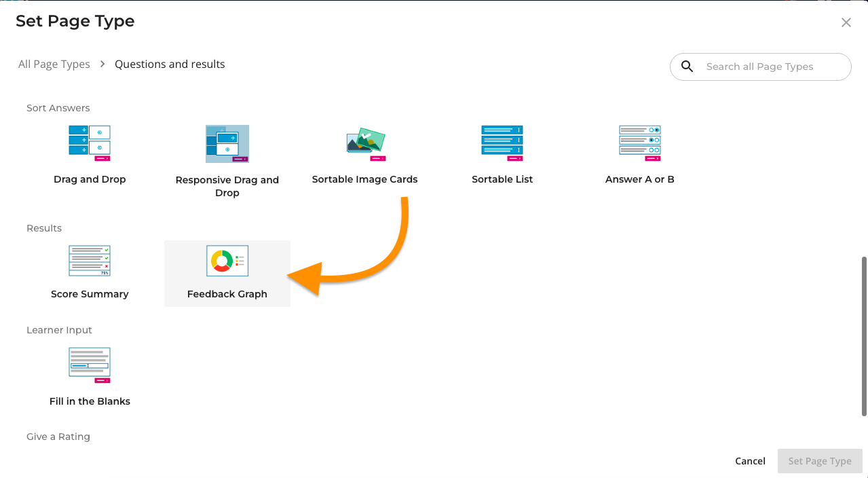
Task: Click the Feedback Graph label
Action: (x=227, y=294)
